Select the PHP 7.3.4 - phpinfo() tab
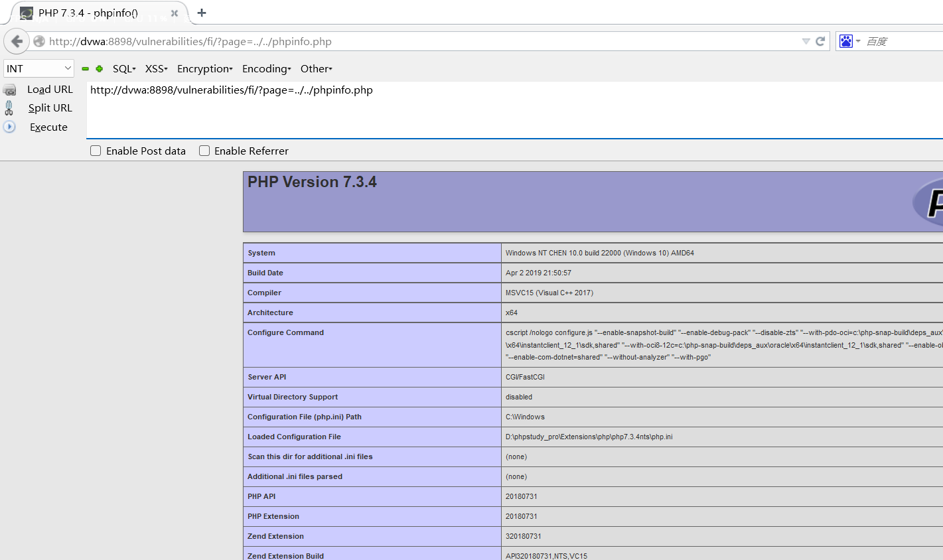 coord(98,13)
